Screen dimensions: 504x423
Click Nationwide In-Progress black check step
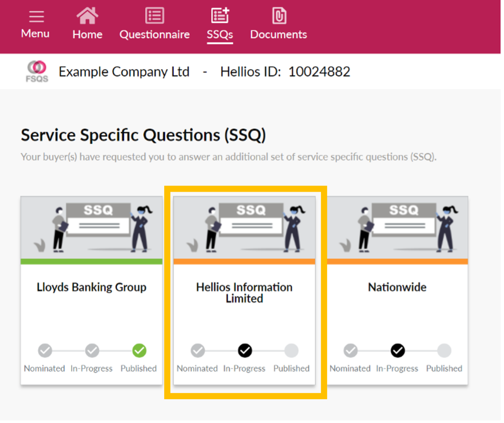click(397, 350)
